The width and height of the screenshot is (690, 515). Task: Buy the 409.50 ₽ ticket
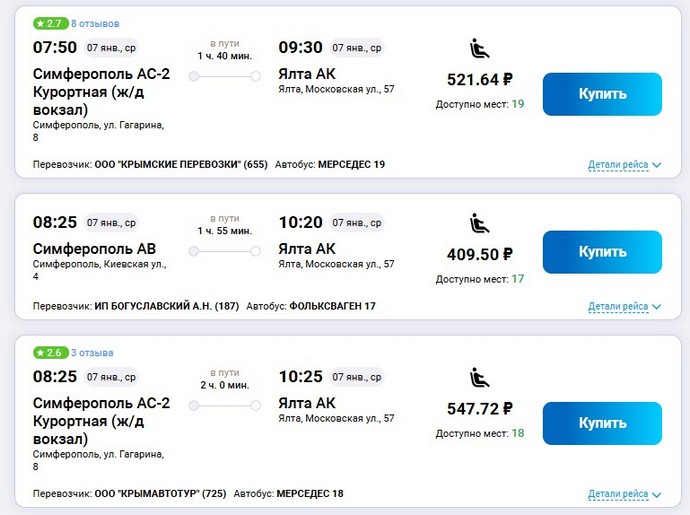[x=602, y=253]
